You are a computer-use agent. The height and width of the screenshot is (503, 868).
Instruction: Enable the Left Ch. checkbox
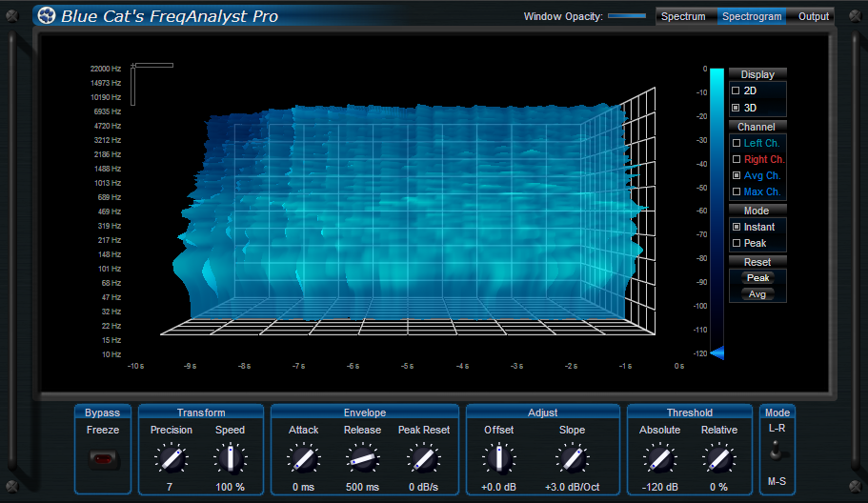click(737, 143)
